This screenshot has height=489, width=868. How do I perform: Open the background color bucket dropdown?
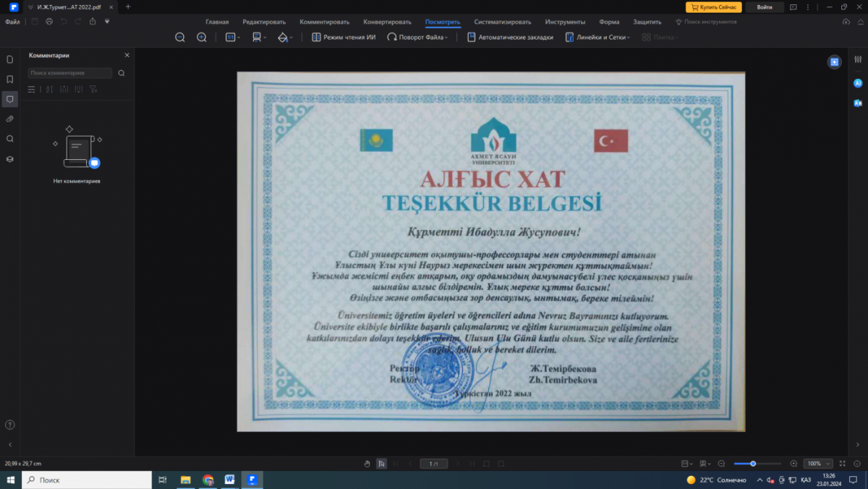(x=285, y=37)
